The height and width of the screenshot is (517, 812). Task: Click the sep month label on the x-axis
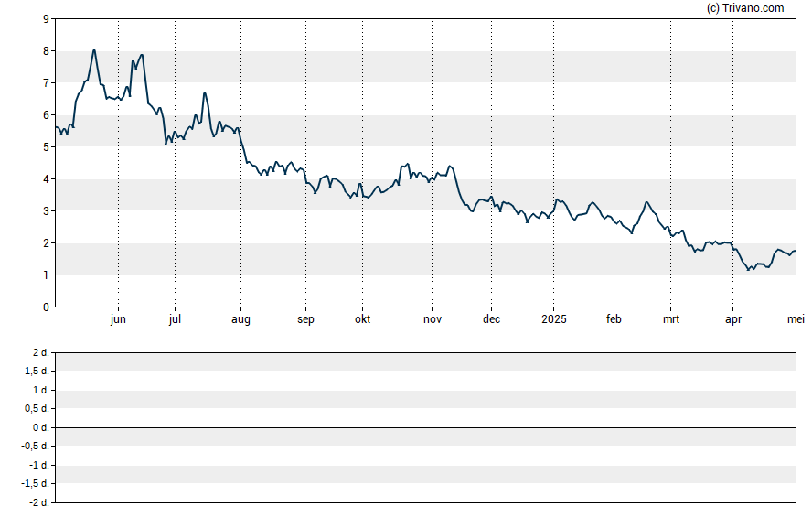pyautogui.click(x=305, y=319)
